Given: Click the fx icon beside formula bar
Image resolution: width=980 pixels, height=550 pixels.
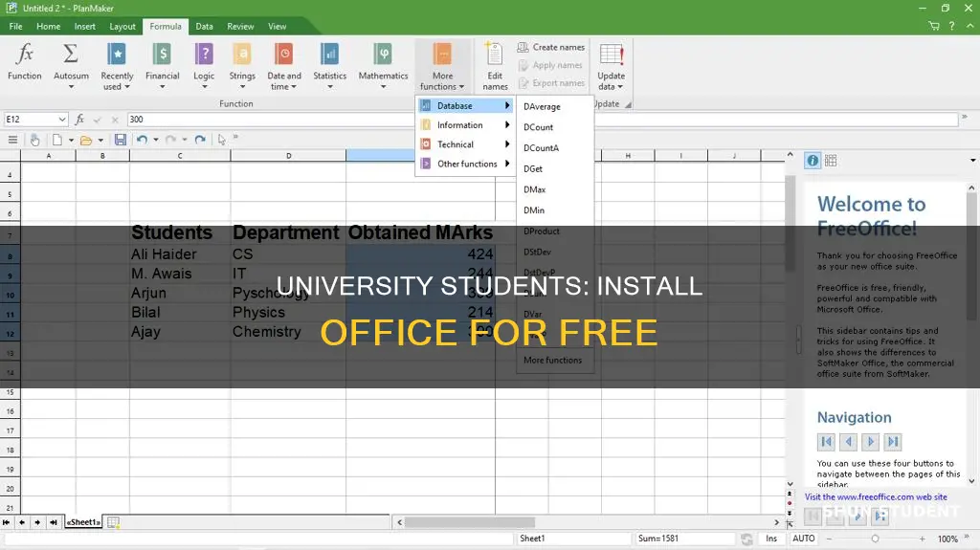Looking at the screenshot, I should point(79,119).
